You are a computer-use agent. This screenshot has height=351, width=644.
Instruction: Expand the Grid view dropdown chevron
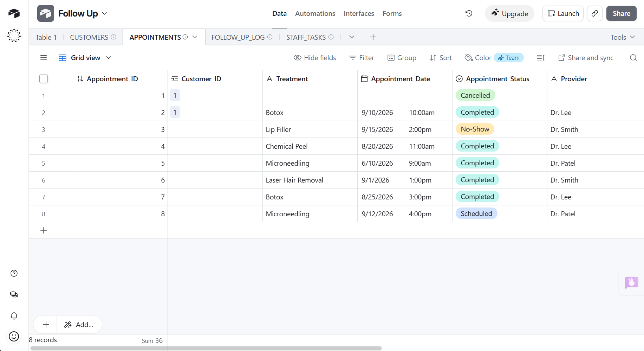pos(109,58)
